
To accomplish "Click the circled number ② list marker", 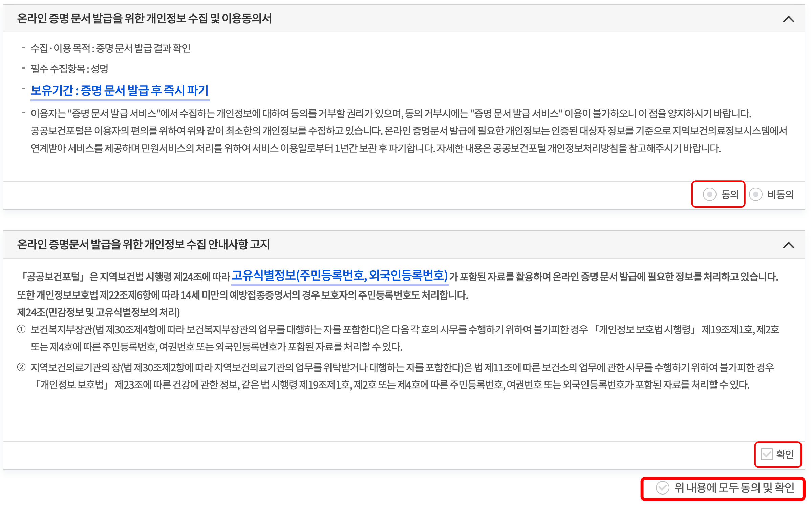I will [21, 367].
